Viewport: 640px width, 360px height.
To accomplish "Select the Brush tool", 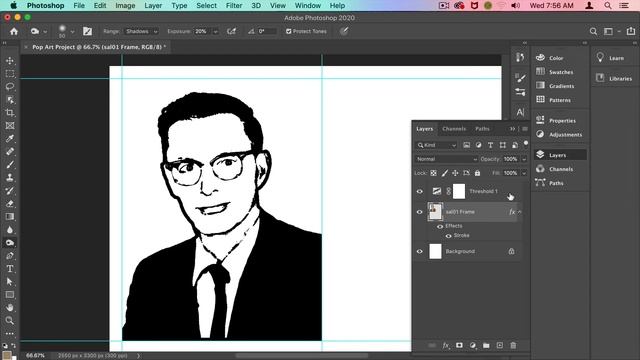I will [x=10, y=164].
